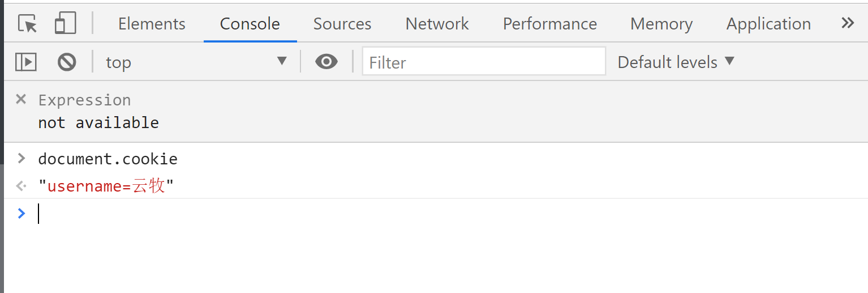Create live expression with the eye icon

coord(326,62)
